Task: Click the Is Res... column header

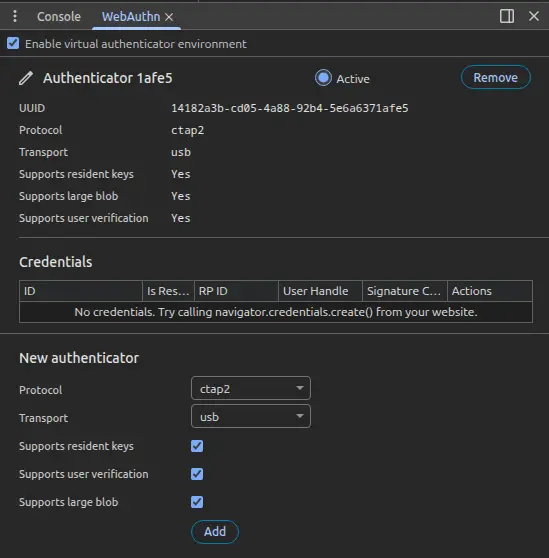Action: click(x=168, y=291)
